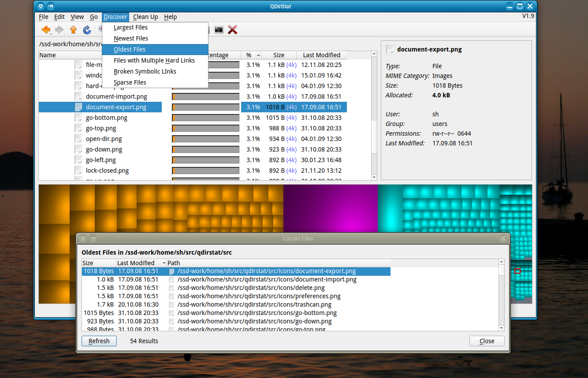This screenshot has height=378, width=588.
Task: Close the open Discover menu
Action: [115, 17]
